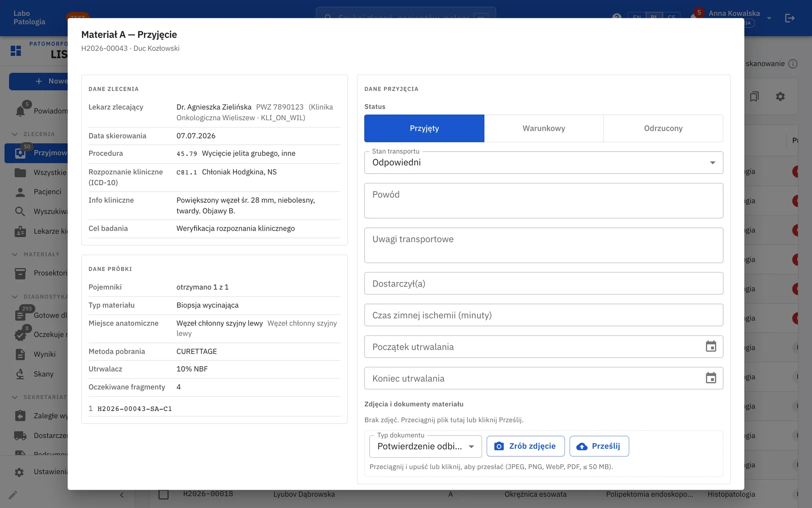Click the bookmarks icon in list toolbar
Image resolution: width=812 pixels, height=508 pixels.
[754, 97]
